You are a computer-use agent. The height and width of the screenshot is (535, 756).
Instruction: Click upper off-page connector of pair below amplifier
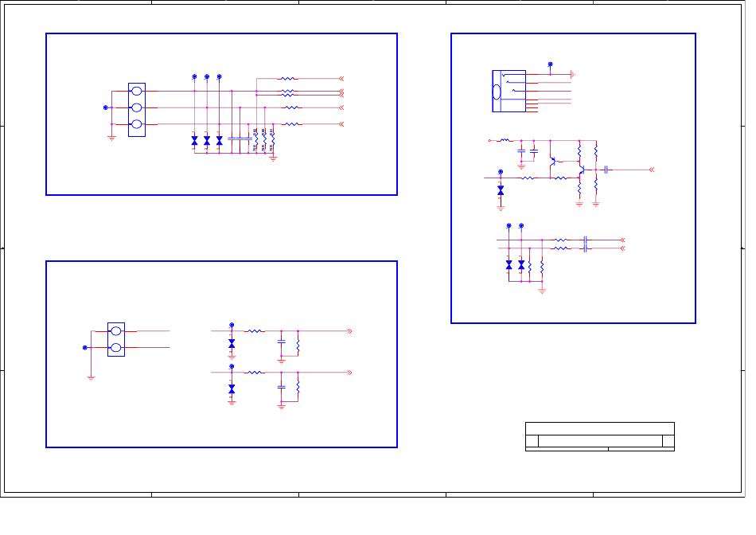click(x=622, y=240)
